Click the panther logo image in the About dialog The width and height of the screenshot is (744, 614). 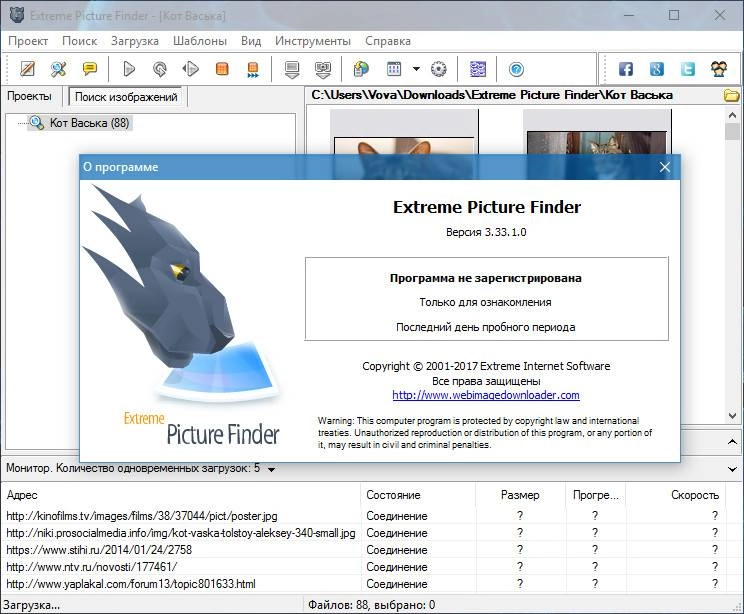click(x=183, y=316)
